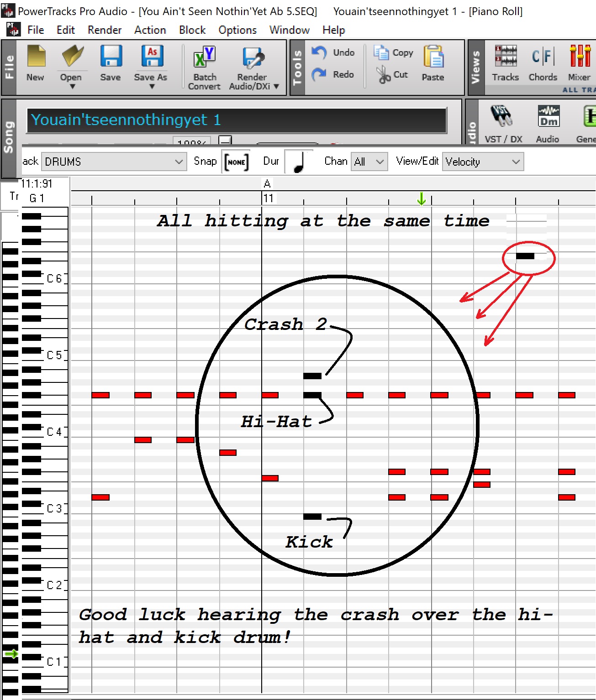This screenshot has width=596, height=700.
Task: Click the song title field
Action: (x=237, y=120)
